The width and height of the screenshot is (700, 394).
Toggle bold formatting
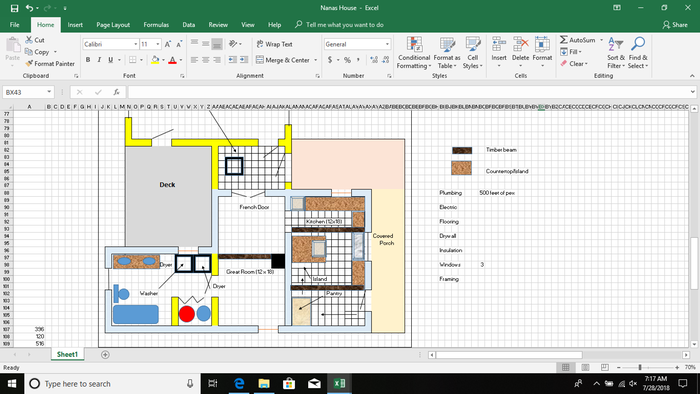(x=88, y=60)
